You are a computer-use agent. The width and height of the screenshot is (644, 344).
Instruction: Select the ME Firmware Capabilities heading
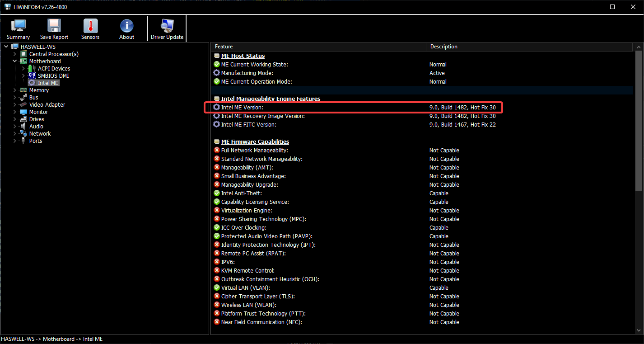coord(255,141)
